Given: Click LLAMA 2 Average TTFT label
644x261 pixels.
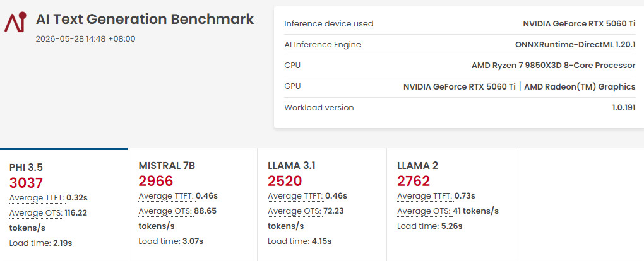Looking at the screenshot, I should [x=426, y=195].
